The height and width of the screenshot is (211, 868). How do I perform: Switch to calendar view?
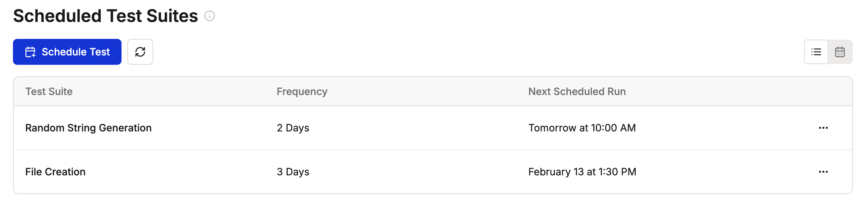click(840, 52)
